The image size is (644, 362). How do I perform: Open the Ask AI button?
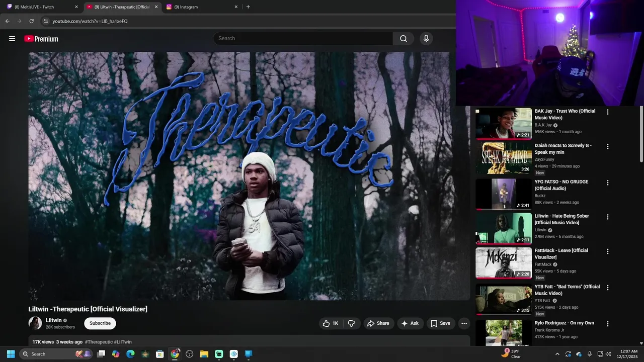pos(410,323)
